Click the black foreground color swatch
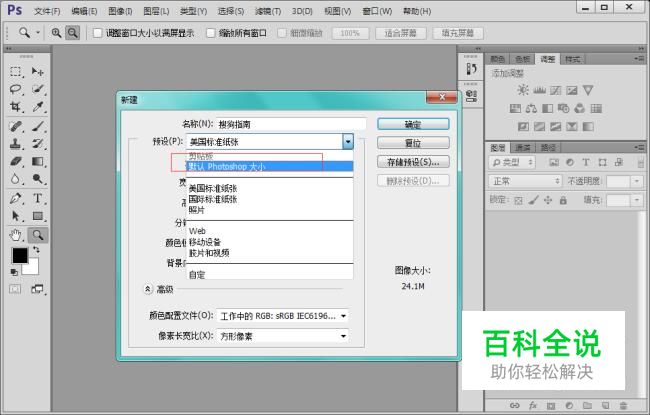The width and height of the screenshot is (650, 415). coord(19,255)
